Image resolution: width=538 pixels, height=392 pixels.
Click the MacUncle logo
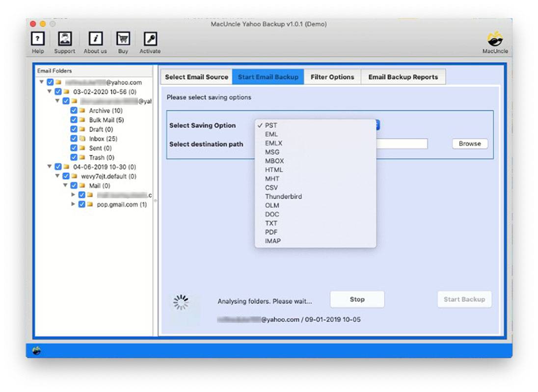coord(495,39)
